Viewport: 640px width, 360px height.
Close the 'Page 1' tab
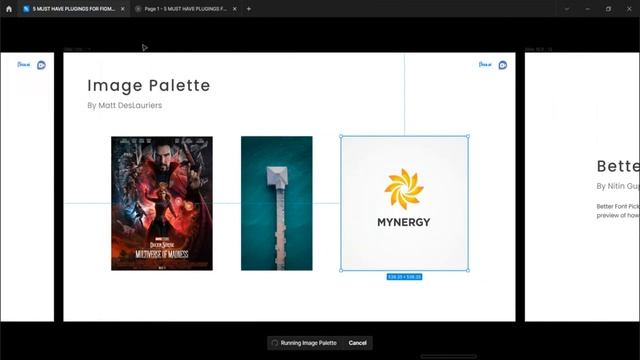tap(235, 9)
